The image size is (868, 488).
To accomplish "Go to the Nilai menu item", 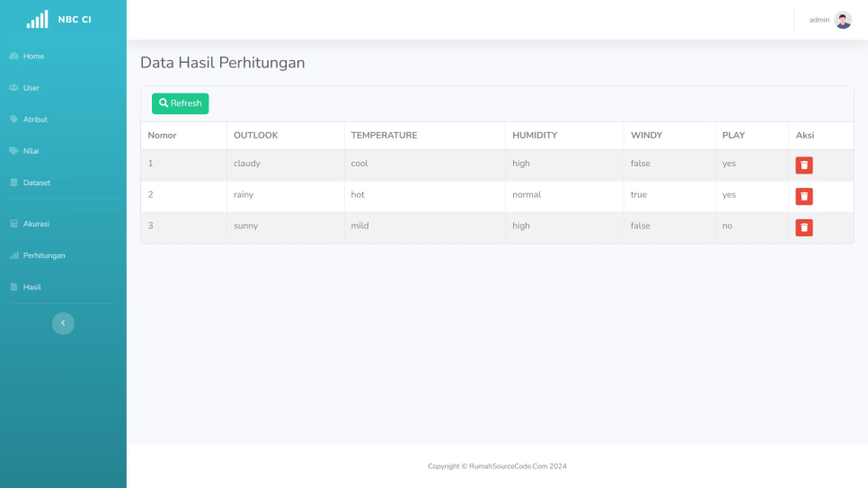I will tap(31, 151).
